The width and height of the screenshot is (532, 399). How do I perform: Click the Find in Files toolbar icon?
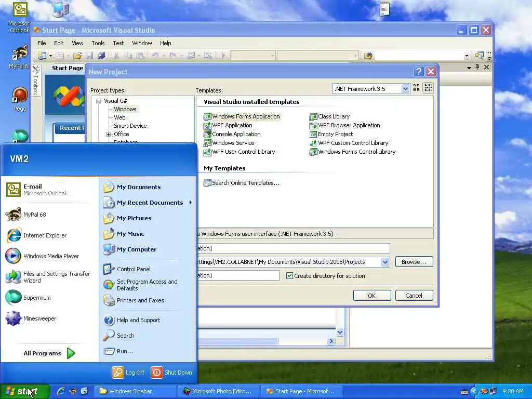(x=368, y=55)
